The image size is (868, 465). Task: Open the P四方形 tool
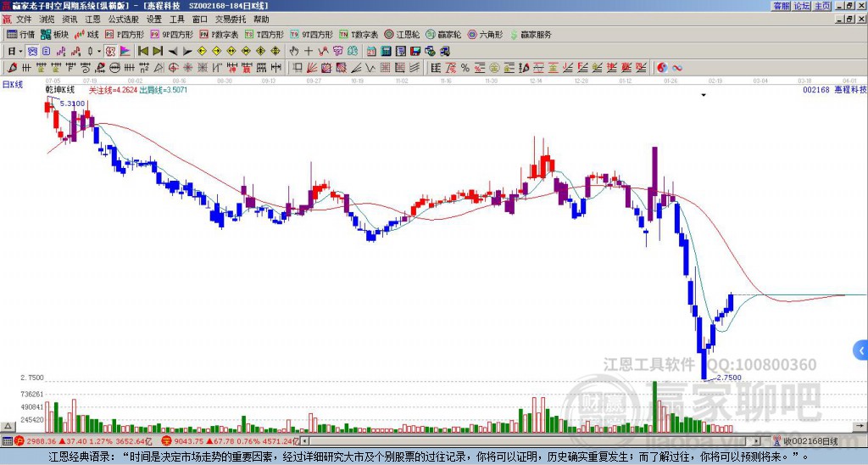point(125,34)
